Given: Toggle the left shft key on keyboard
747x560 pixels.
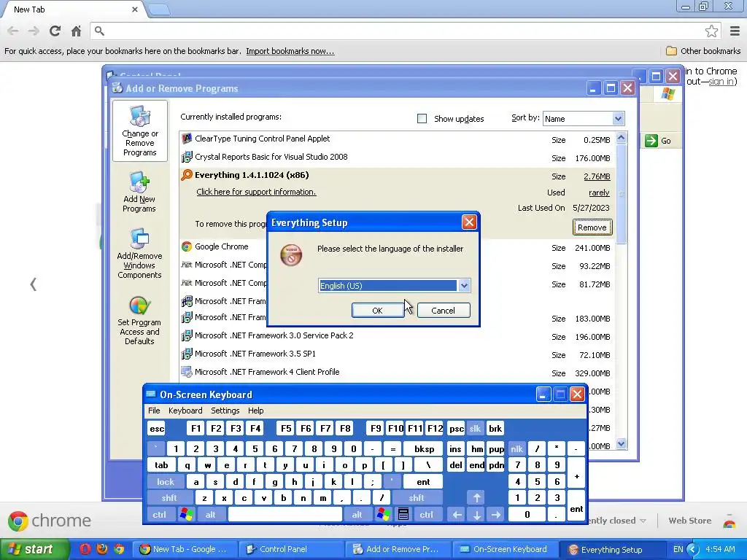Looking at the screenshot, I should point(169,498).
